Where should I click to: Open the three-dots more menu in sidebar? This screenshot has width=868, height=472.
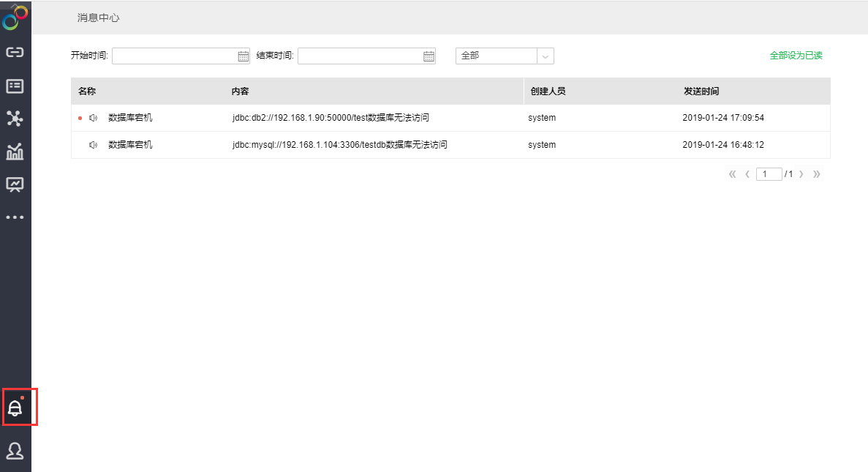[15, 217]
